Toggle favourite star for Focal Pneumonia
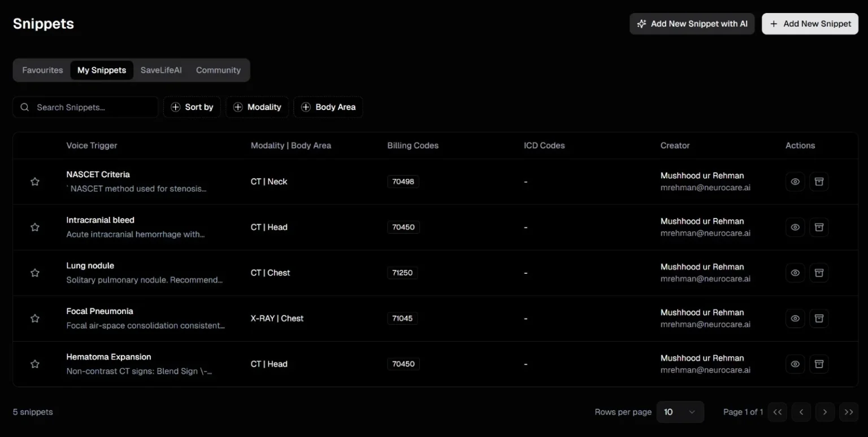 coord(35,318)
